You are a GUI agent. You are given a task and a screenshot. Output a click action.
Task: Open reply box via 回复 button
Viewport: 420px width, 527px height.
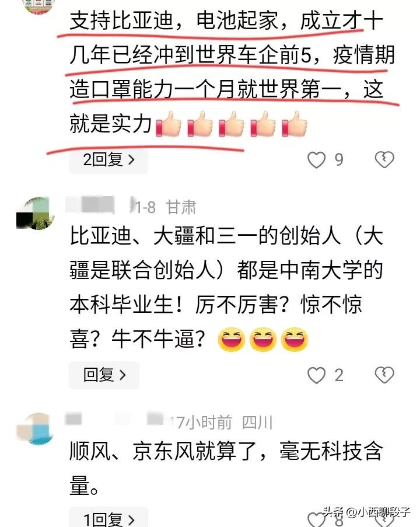(104, 375)
